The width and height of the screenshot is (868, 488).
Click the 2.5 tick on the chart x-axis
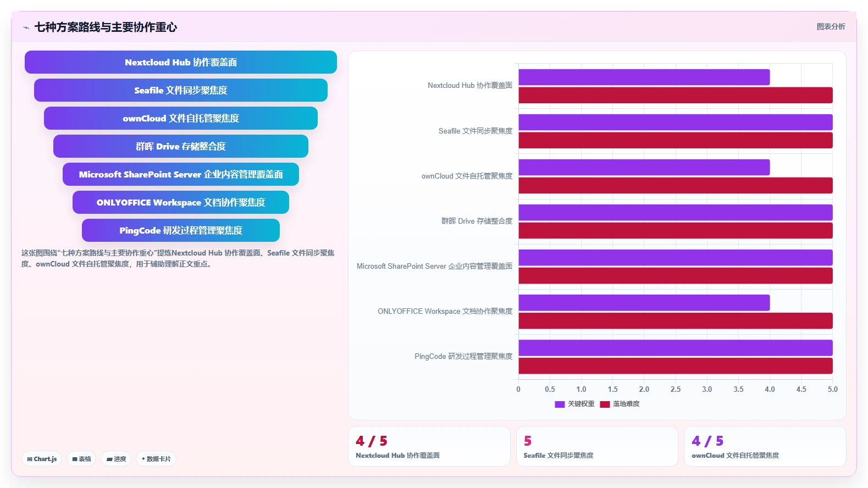coord(676,389)
